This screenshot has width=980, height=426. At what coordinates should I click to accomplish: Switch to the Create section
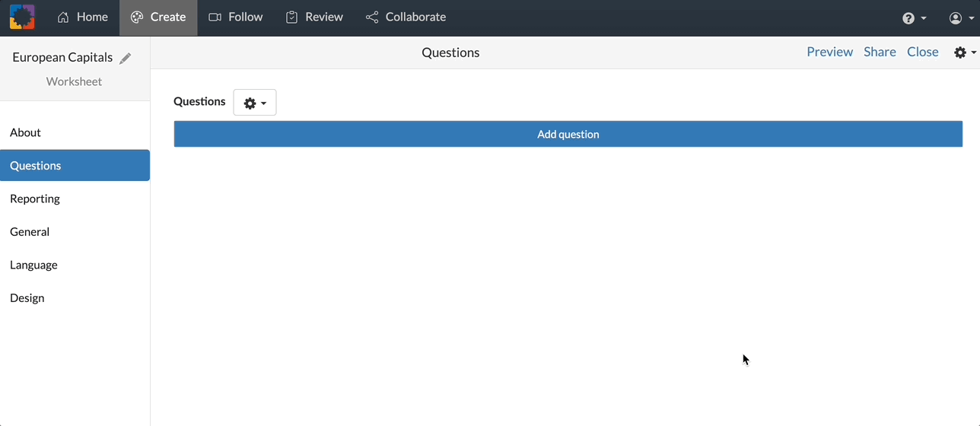pos(158,17)
